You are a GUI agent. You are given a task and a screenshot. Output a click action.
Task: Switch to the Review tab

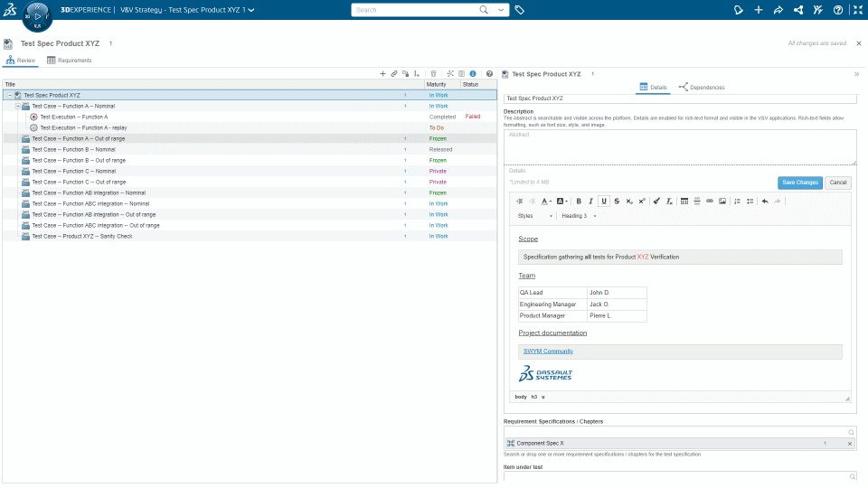(x=21, y=61)
